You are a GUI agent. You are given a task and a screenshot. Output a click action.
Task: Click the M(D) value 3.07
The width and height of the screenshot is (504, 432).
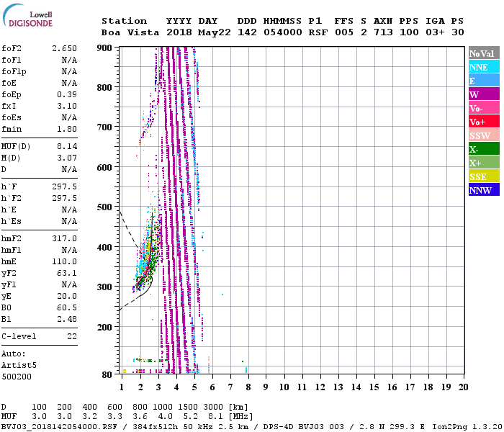tap(67, 158)
